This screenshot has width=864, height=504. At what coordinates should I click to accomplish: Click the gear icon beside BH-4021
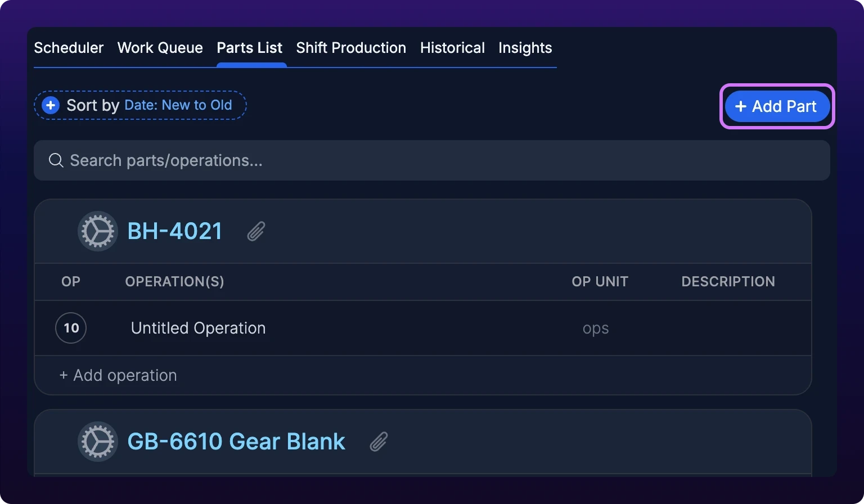98,231
